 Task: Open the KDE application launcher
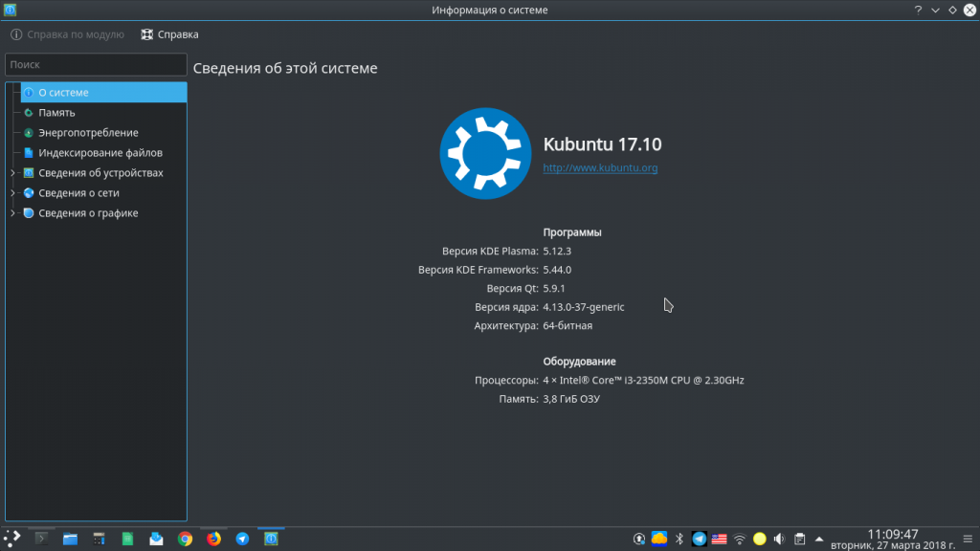[x=11, y=539]
